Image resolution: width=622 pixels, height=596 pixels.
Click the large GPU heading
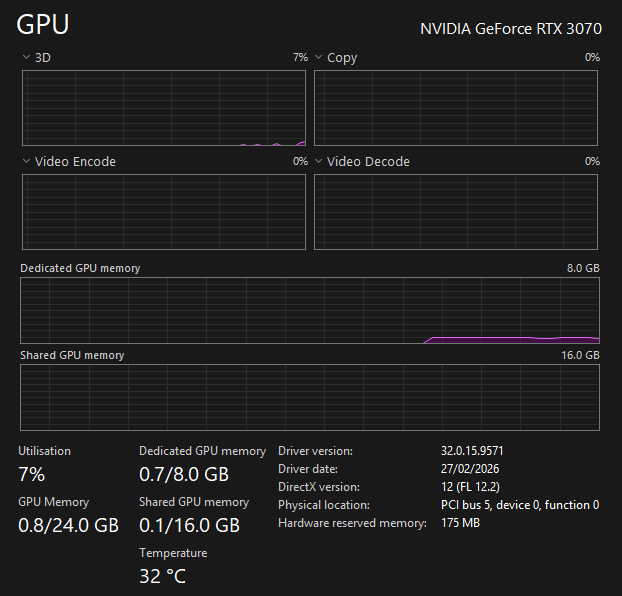click(x=43, y=24)
